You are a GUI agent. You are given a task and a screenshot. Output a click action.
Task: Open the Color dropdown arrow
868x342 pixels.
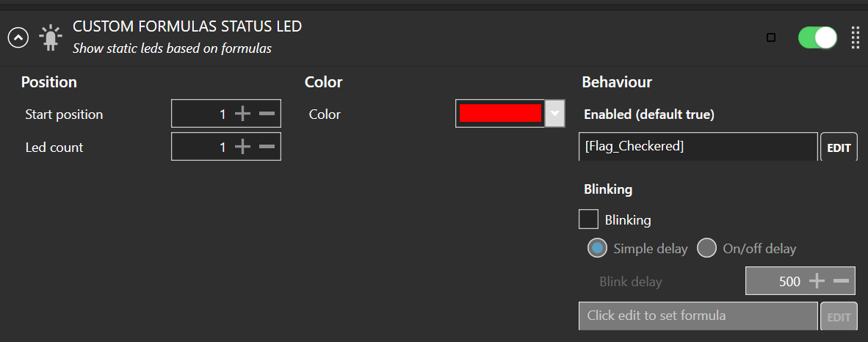coord(554,114)
